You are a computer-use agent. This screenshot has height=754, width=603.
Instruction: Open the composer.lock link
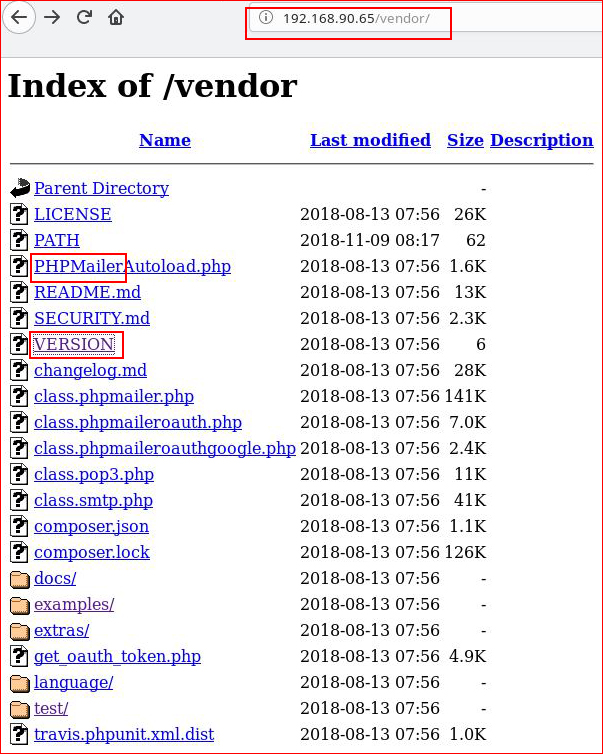(x=92, y=552)
